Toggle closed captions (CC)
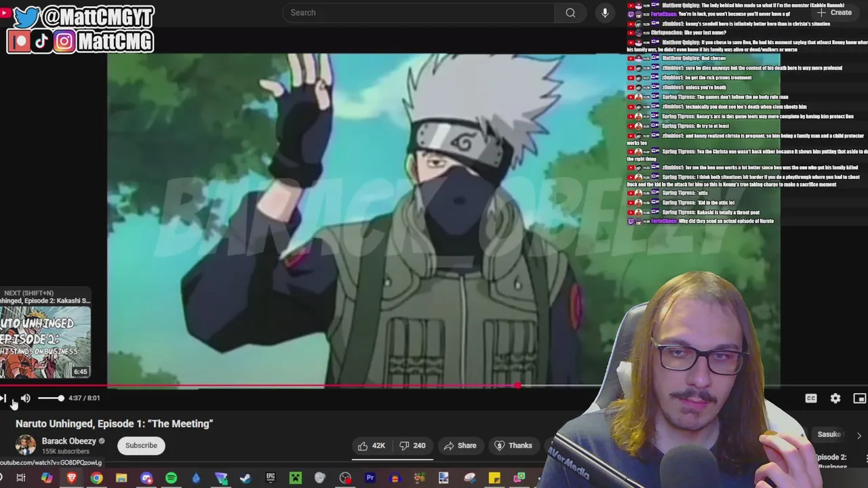The width and height of the screenshot is (868, 488). pyautogui.click(x=811, y=399)
